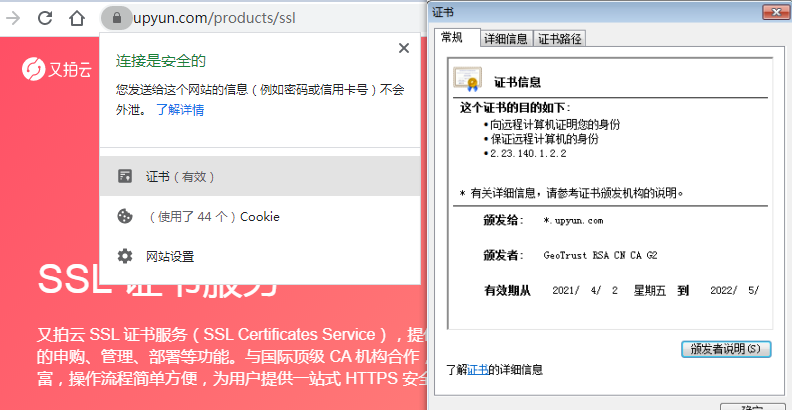Switch to the 证书路径 tab
The image size is (792, 410).
559,38
